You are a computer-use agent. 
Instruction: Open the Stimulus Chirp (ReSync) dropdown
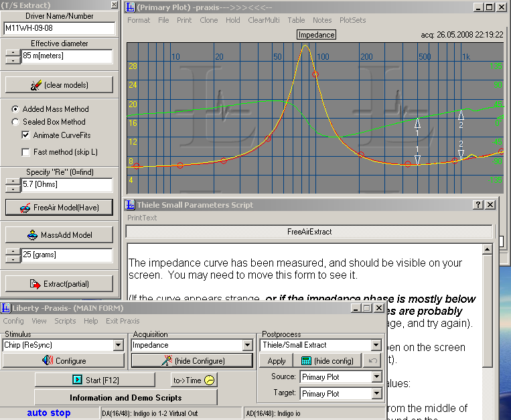pos(119,346)
